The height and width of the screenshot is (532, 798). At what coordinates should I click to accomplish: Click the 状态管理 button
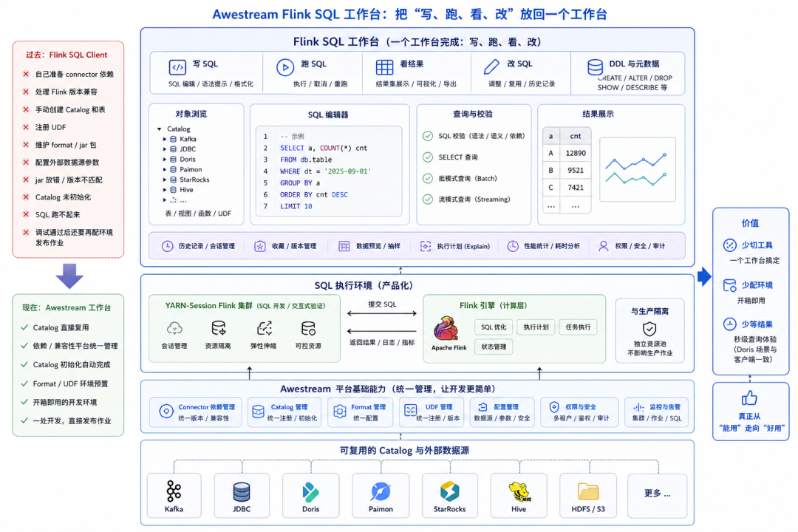pos(494,347)
